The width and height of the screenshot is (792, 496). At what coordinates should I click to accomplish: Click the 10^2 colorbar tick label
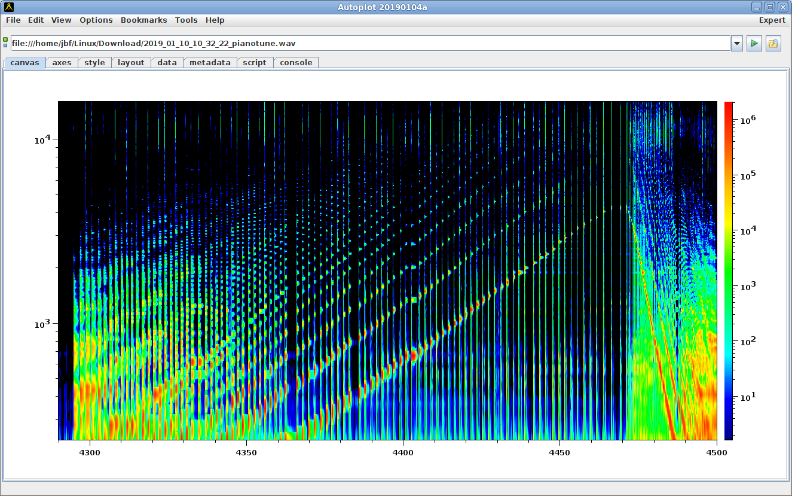click(x=748, y=341)
